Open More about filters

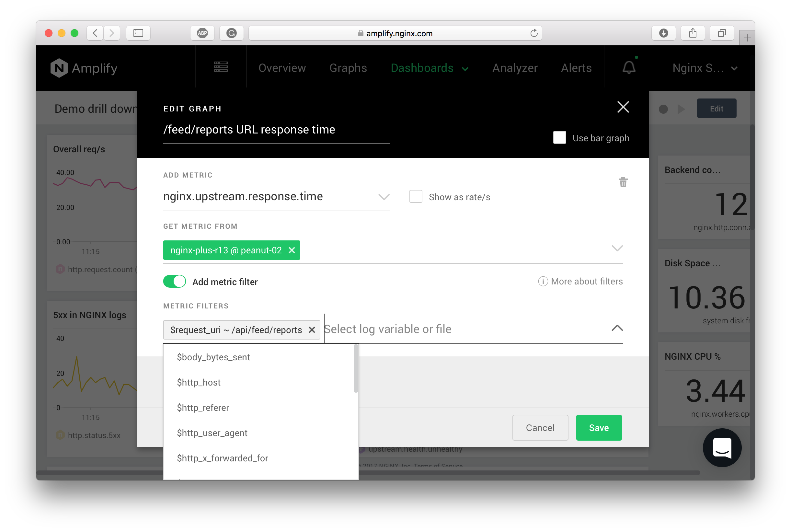(x=580, y=281)
